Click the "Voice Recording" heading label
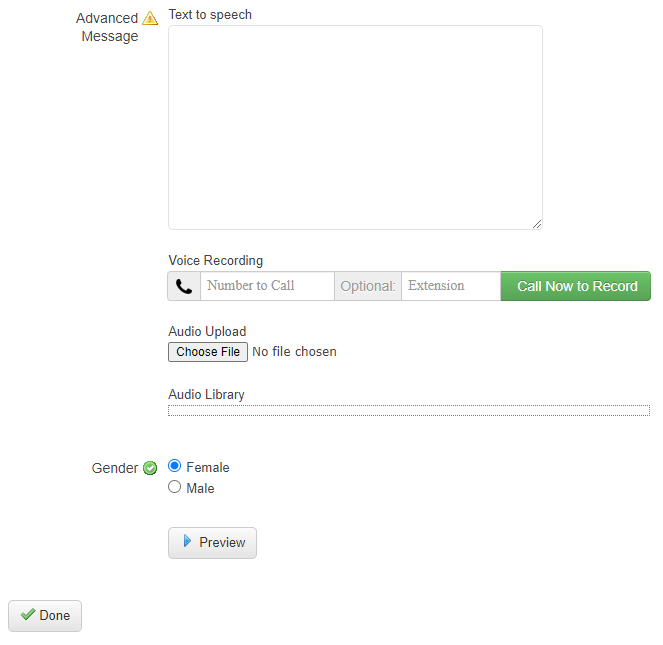This screenshot has height=645, width=663. pyautogui.click(x=215, y=261)
